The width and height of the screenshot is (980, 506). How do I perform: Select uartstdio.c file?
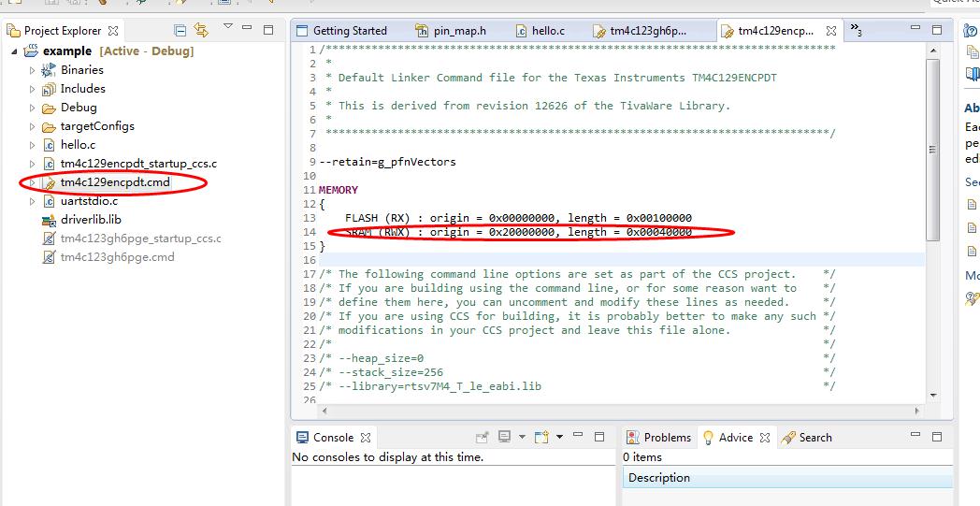pos(89,201)
